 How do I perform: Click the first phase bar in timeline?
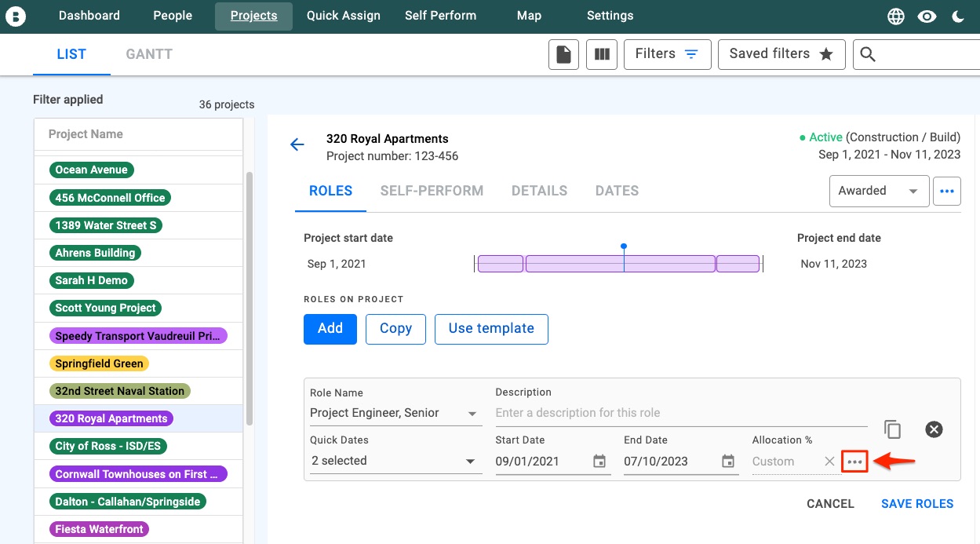click(x=501, y=264)
